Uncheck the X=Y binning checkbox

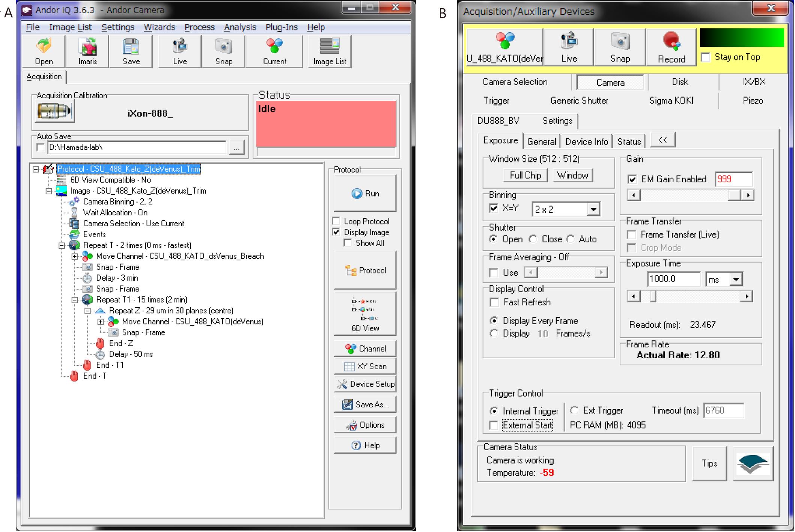[494, 208]
